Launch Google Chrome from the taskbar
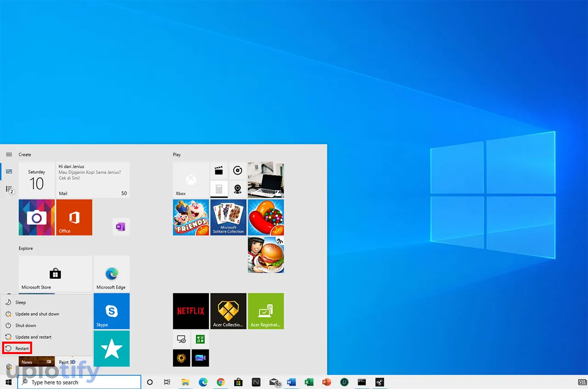This screenshot has width=588, height=389. click(221, 382)
